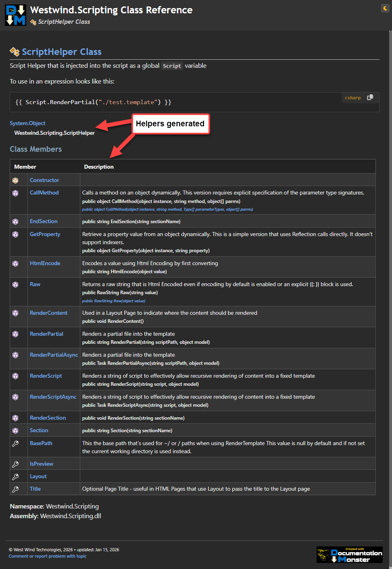Open the System.Object base class link
The image size is (392, 569).
tap(27, 123)
